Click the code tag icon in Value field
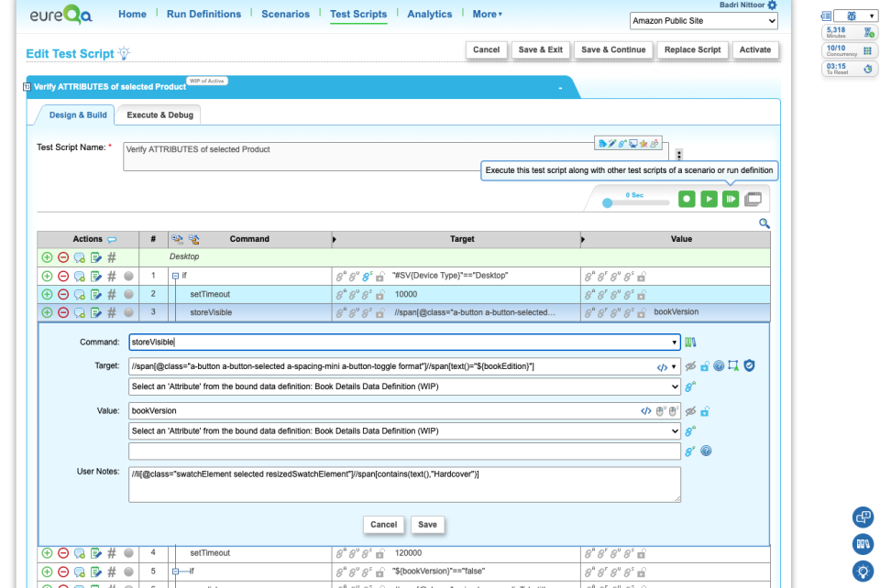This screenshot has width=880, height=588. (x=646, y=411)
